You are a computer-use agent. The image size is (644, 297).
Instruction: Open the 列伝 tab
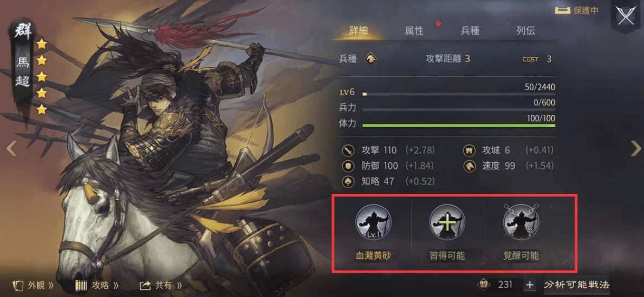pyautogui.click(x=526, y=31)
